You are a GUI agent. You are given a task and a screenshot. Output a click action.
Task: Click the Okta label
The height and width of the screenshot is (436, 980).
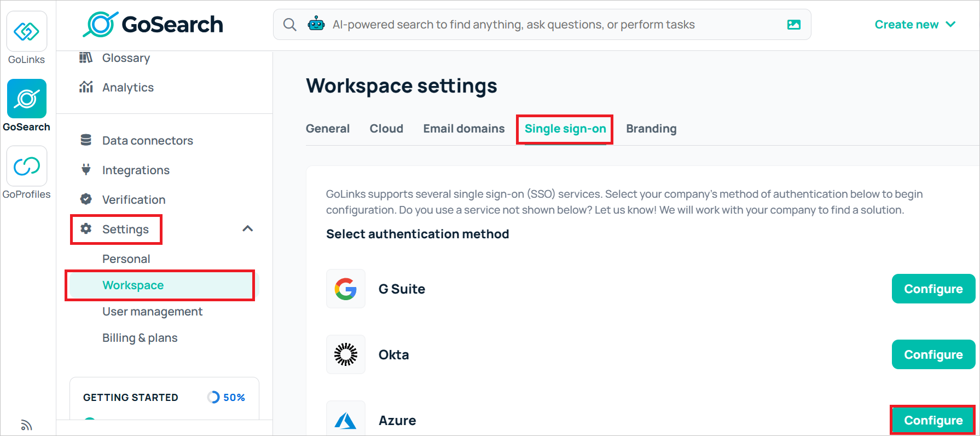click(393, 354)
